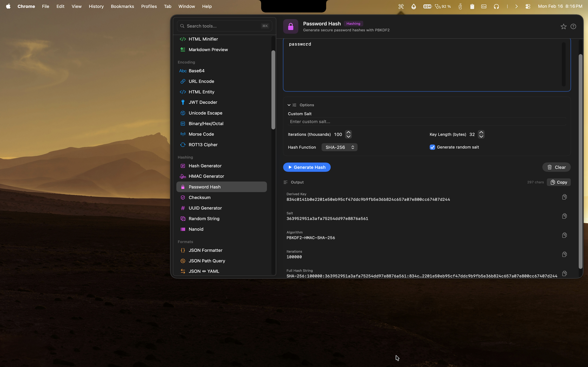Disable Generate random salt
Viewport: 588px width, 367px height.
pyautogui.click(x=432, y=147)
